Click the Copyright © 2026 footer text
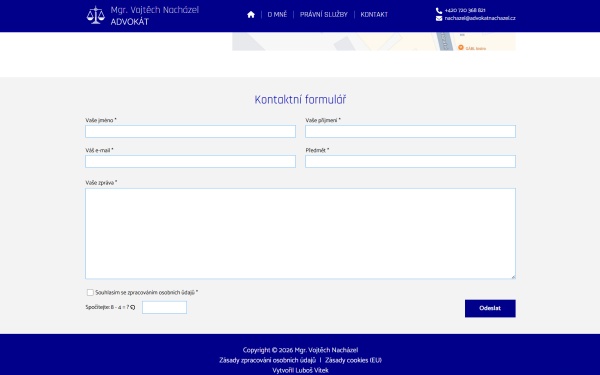This screenshot has width=600, height=375. 300,350
